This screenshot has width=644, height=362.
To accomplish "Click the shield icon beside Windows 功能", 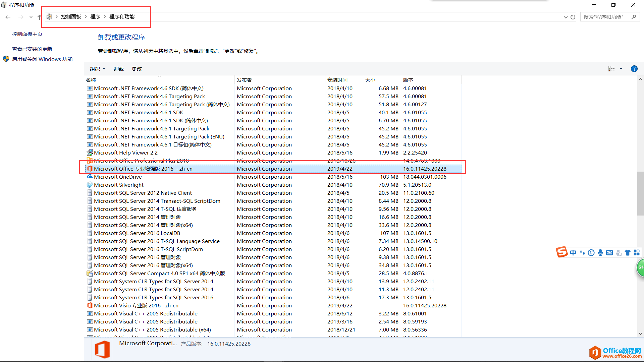I will 6,59.
